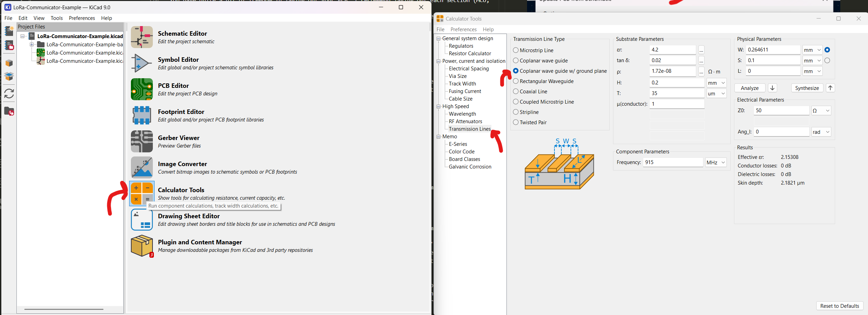Open the Drawing Sheet Editor
The height and width of the screenshot is (315, 868).
tap(142, 220)
